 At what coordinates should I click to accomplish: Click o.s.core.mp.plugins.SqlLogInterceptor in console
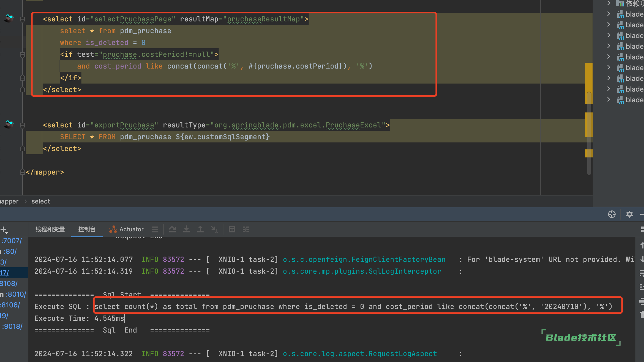click(362, 271)
